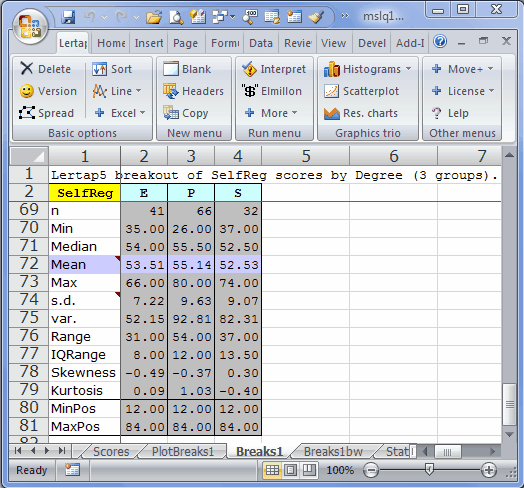
Task: Select column header 5
Action: [305, 156]
